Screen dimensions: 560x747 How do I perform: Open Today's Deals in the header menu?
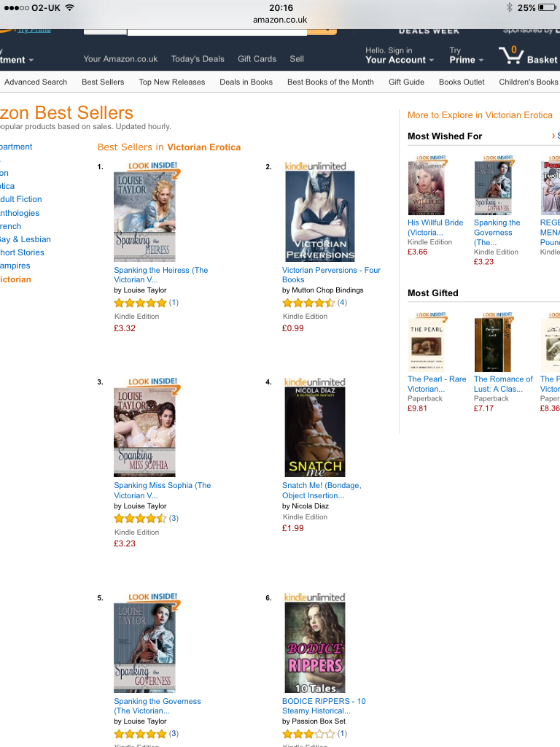(x=198, y=59)
